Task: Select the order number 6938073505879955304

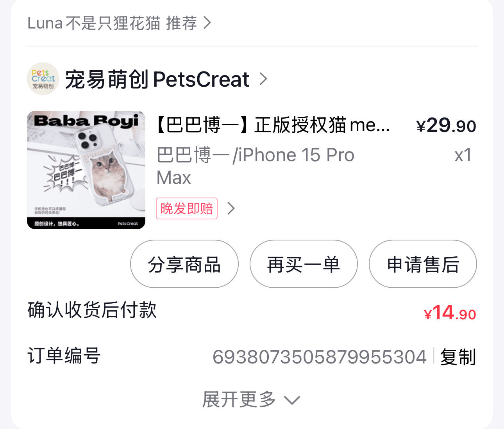Action: 320,357
